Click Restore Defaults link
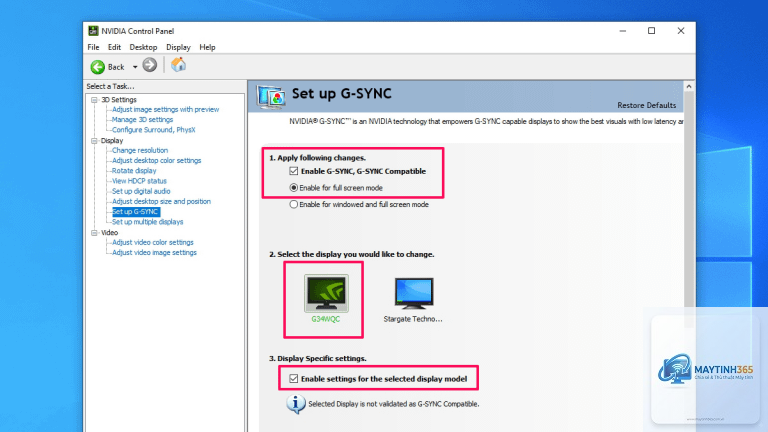 point(647,105)
